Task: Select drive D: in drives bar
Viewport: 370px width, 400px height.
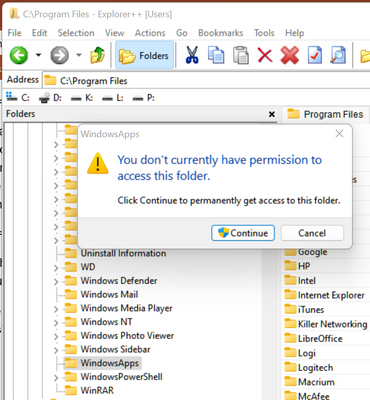Action: [x=50, y=98]
